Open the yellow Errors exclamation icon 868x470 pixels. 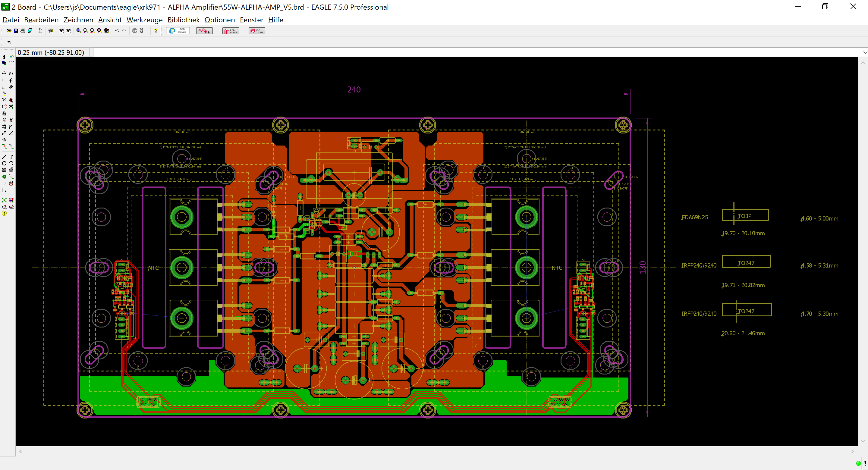click(x=4, y=213)
